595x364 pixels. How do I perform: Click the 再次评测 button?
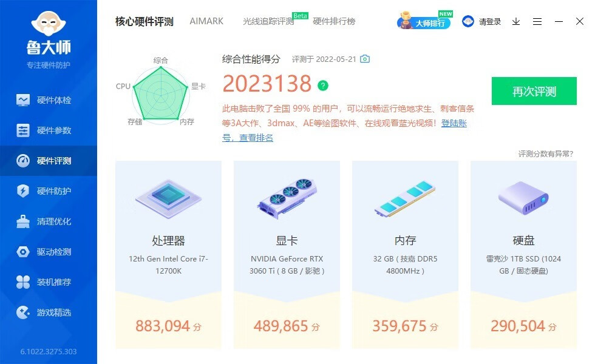coord(534,91)
